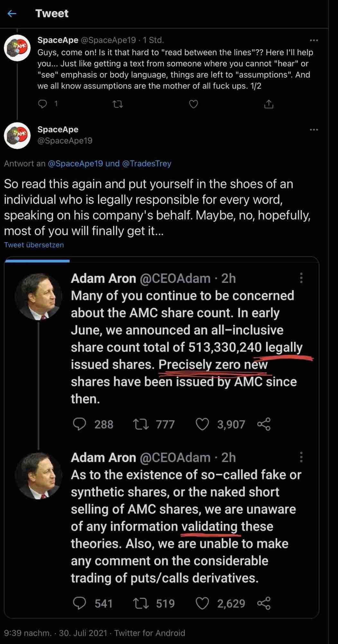Open more options on main SpaceApe tweet
The height and width of the screenshot is (644, 338).
pos(314,130)
